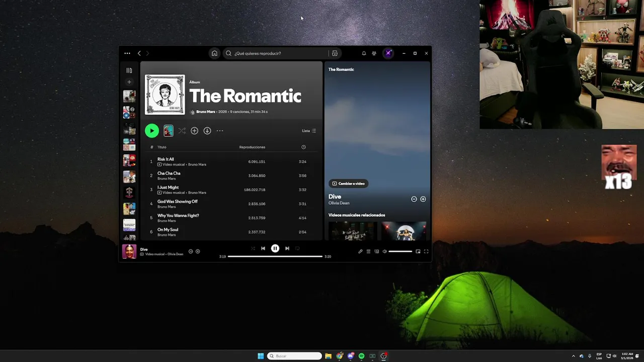Toggle shuffle in the player controls
644x362 pixels.
[x=253, y=248]
